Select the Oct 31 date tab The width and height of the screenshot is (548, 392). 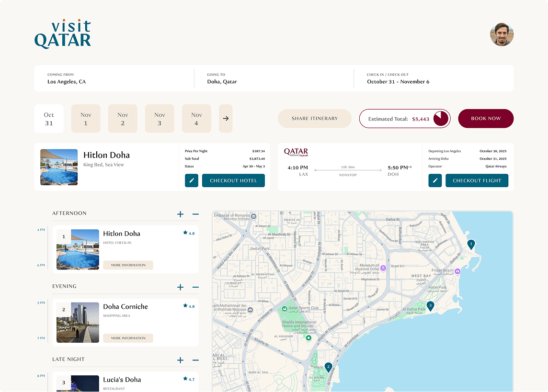pos(49,119)
